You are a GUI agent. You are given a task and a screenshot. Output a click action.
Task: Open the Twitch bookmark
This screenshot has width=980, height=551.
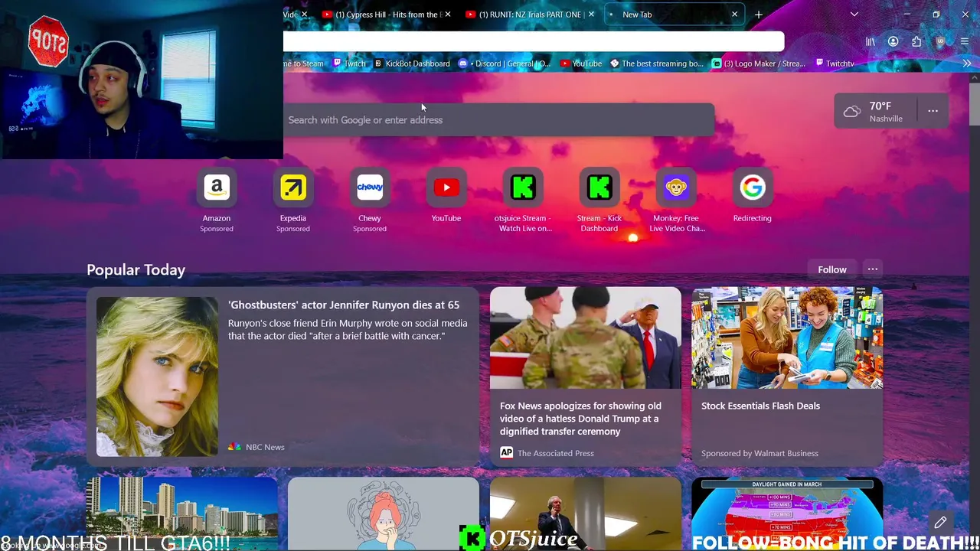click(x=348, y=64)
